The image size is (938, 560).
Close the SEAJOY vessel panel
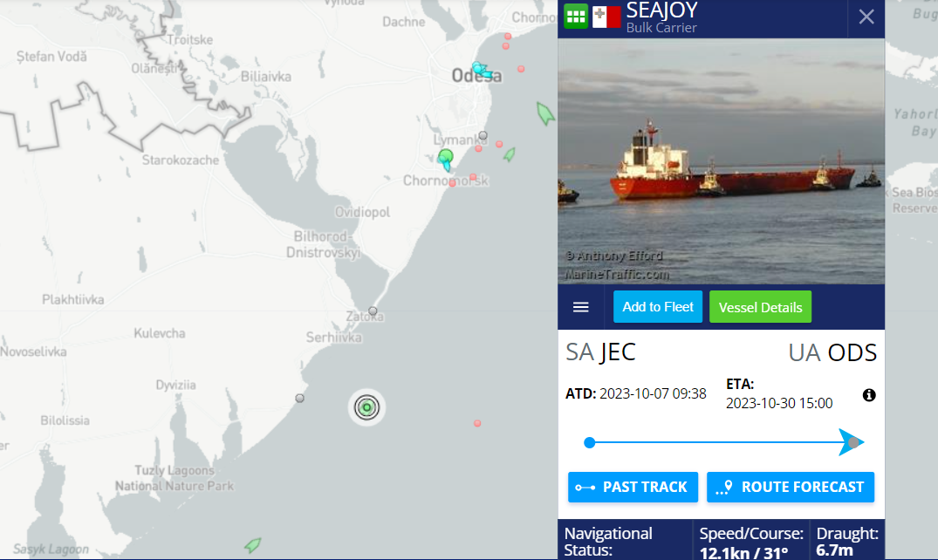[x=866, y=17]
